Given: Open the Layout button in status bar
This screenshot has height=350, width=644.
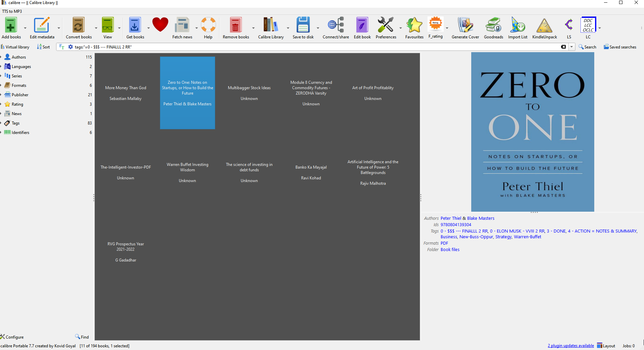Looking at the screenshot, I should 606,346.
